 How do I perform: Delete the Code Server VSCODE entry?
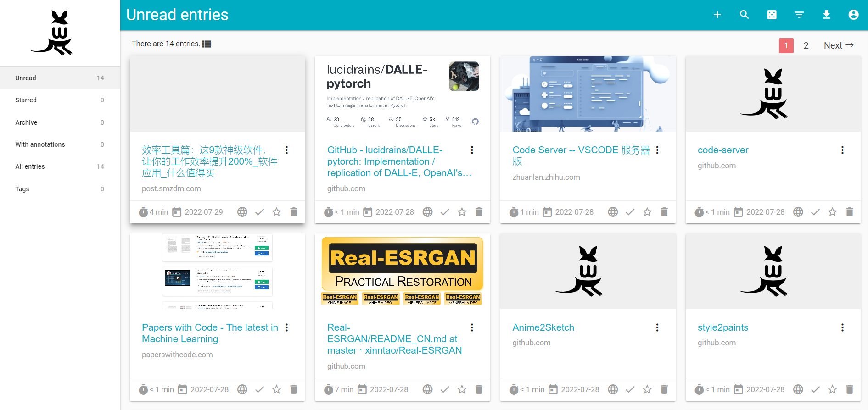coord(664,212)
